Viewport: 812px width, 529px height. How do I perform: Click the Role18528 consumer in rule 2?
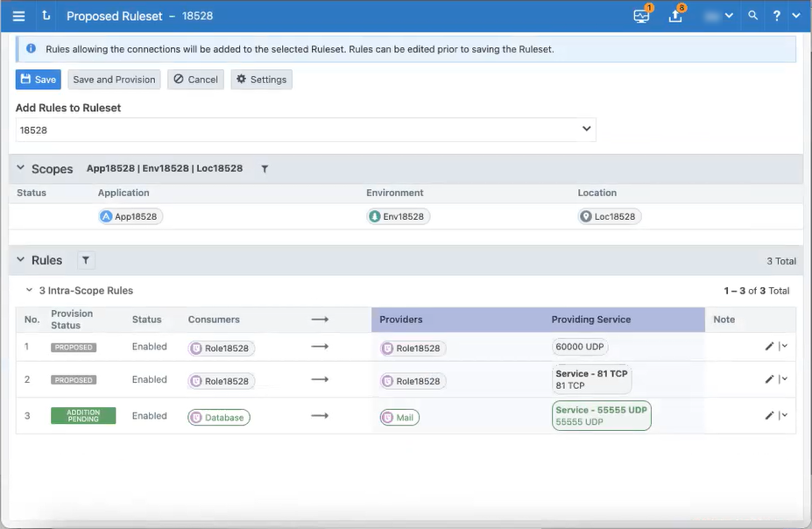[x=221, y=381]
